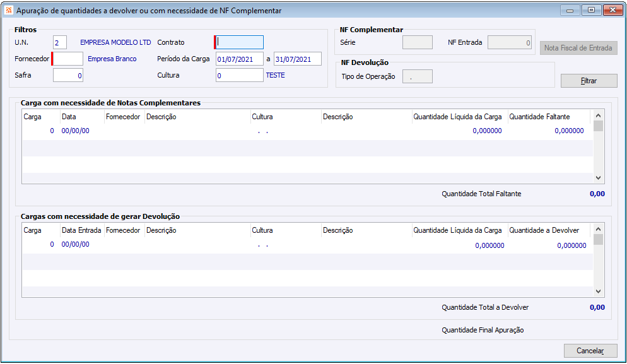Screen dimensions: 627x364
Task: Click the application icon in title bar
Action: coord(8,10)
